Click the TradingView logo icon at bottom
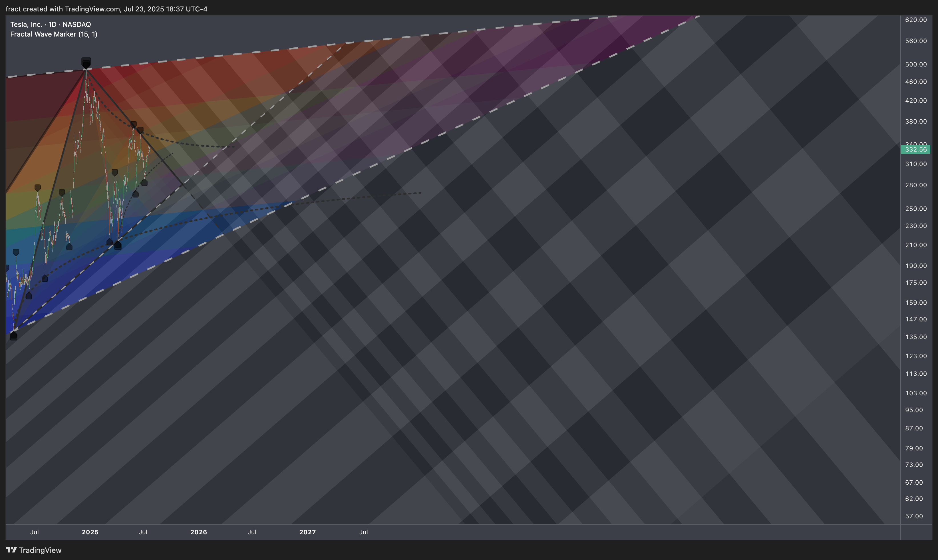This screenshot has width=938, height=560. pos(11,550)
